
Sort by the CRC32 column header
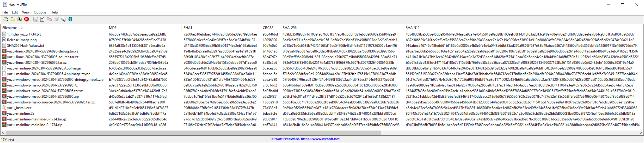270,28
